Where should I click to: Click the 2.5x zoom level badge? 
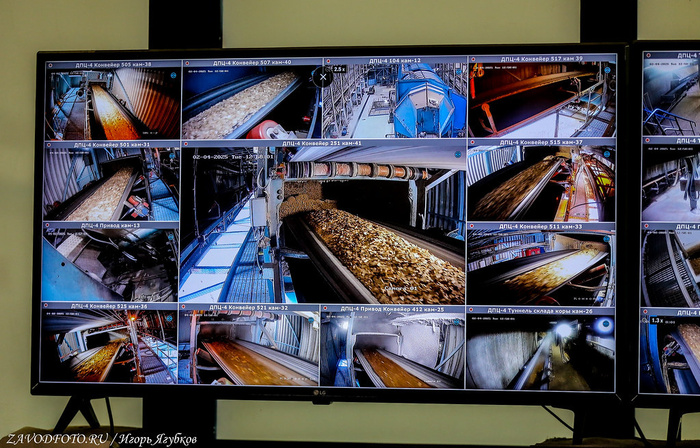click(x=339, y=69)
